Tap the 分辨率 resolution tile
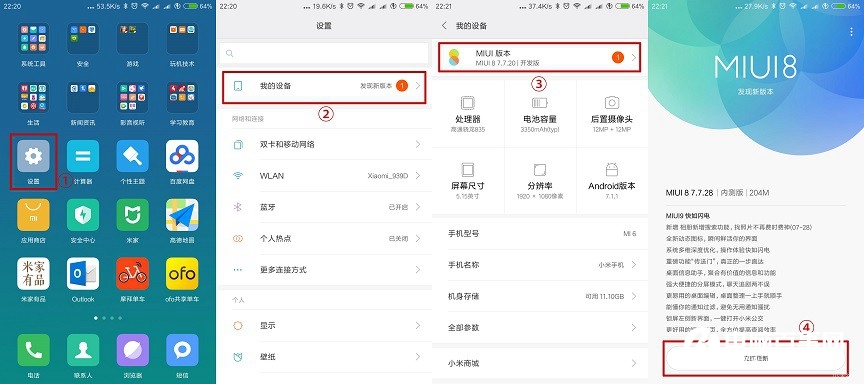This screenshot has height=384, width=864. click(540, 180)
